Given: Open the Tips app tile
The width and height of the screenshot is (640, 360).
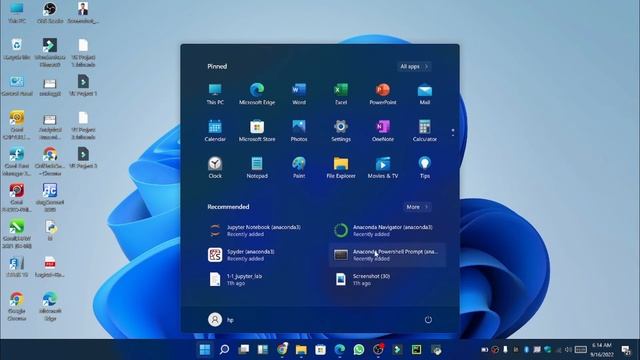Looking at the screenshot, I should (x=424, y=167).
